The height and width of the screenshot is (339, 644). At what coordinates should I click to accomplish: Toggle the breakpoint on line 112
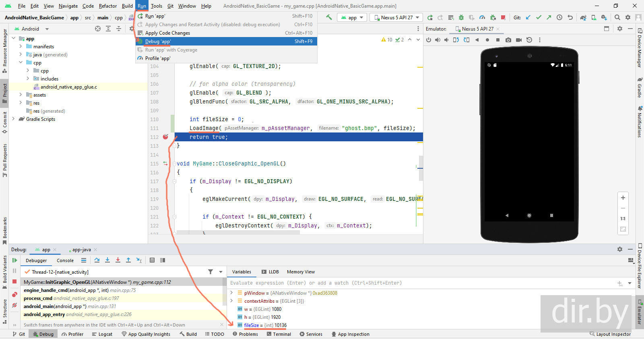(165, 137)
